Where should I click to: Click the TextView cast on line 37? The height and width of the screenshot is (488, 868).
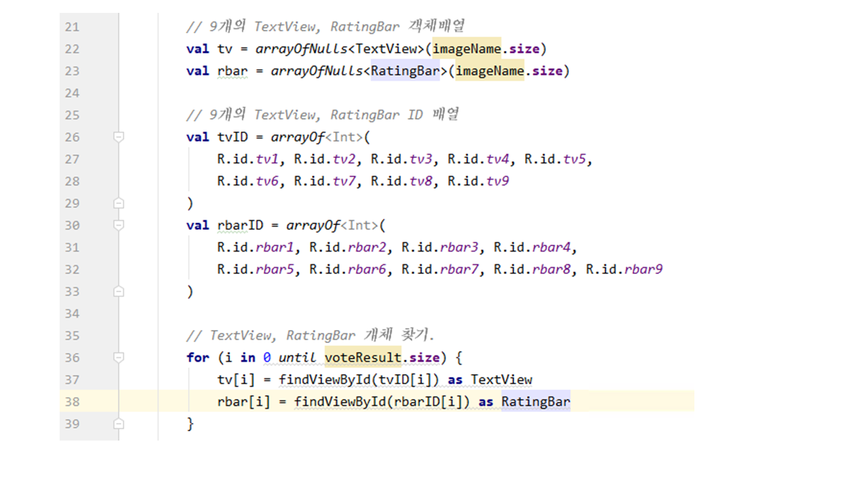point(502,380)
